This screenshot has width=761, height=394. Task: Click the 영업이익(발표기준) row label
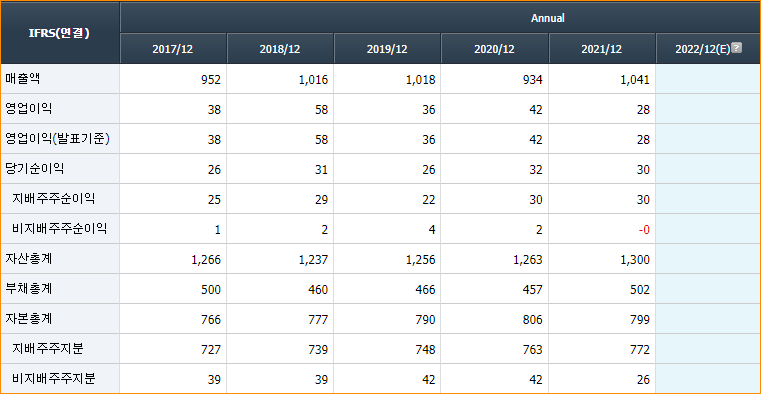[57, 139]
